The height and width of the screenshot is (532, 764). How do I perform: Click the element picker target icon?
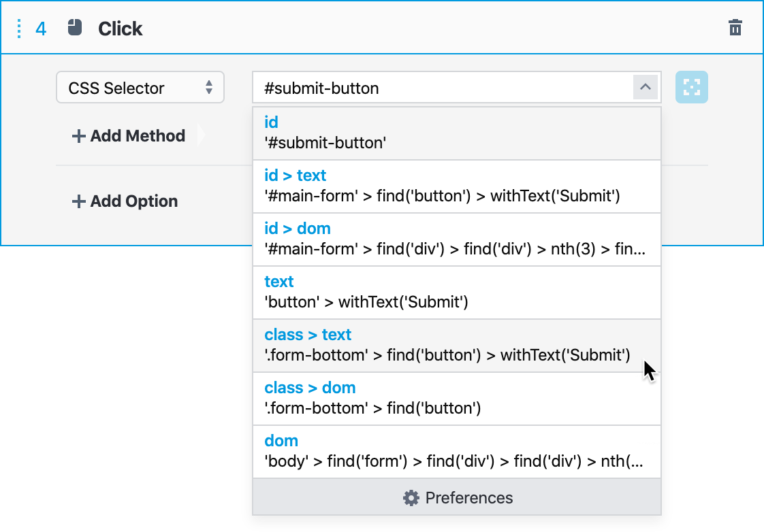[691, 88]
